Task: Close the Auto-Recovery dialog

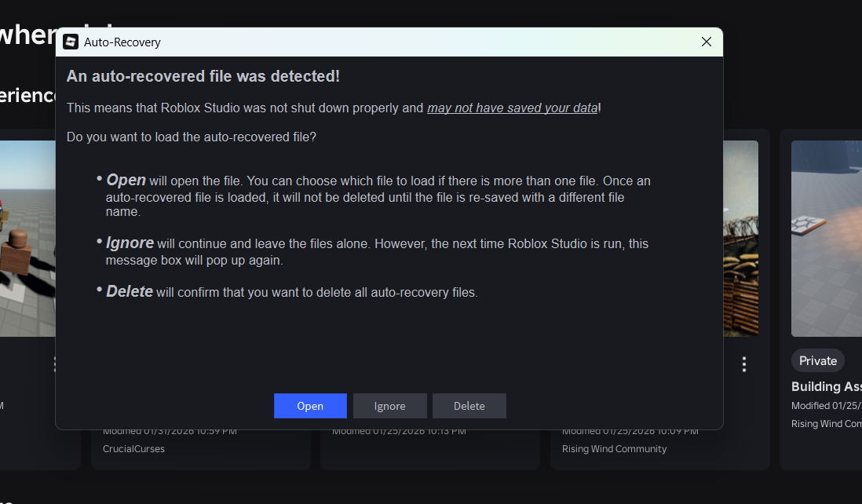Action: 707,42
